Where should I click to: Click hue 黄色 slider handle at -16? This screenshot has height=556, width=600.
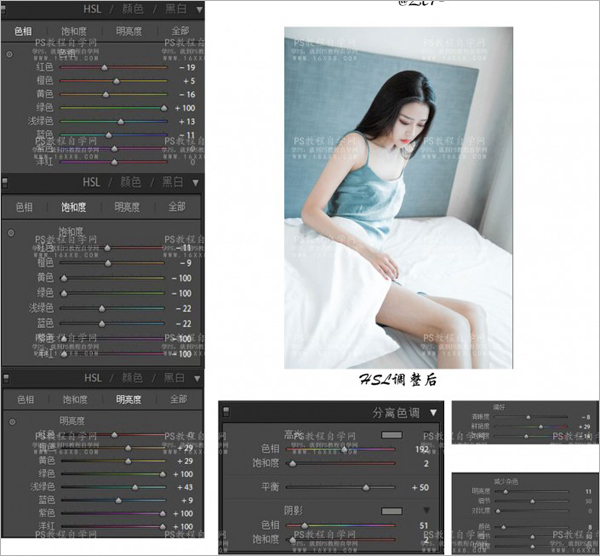pyautogui.click(x=106, y=95)
